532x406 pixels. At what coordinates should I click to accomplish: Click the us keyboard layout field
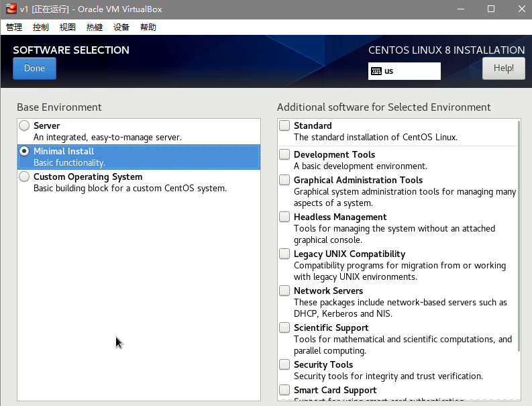(x=405, y=71)
